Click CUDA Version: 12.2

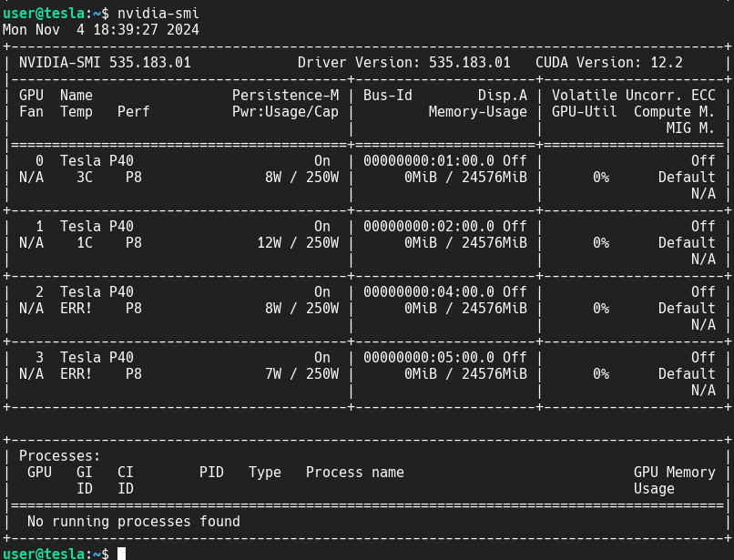click(609, 62)
